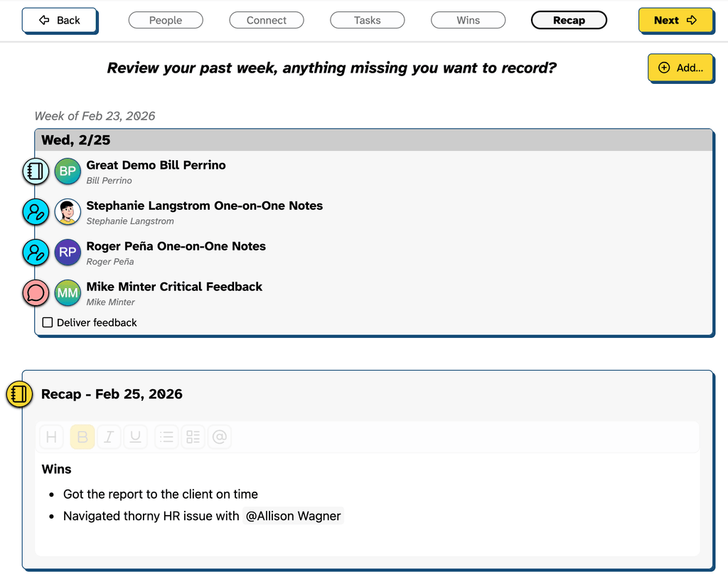Go to the Wins tab
This screenshot has height=587, width=728.
point(468,21)
